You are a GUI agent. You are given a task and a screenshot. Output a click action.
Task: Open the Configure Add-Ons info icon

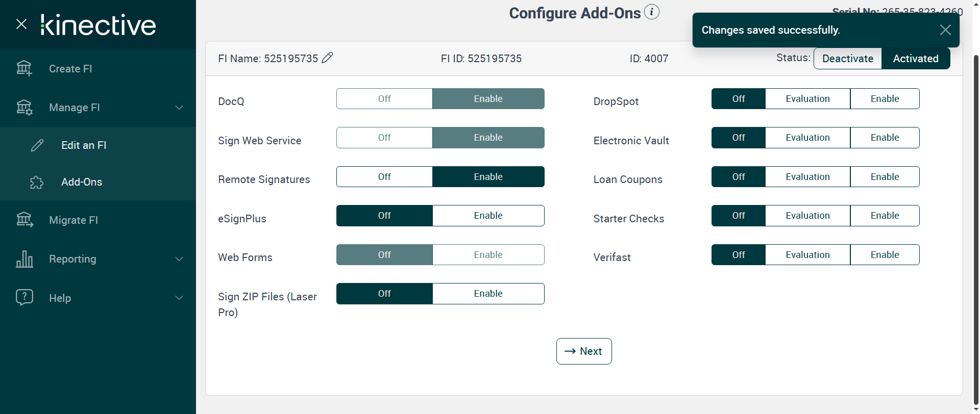coord(651,12)
